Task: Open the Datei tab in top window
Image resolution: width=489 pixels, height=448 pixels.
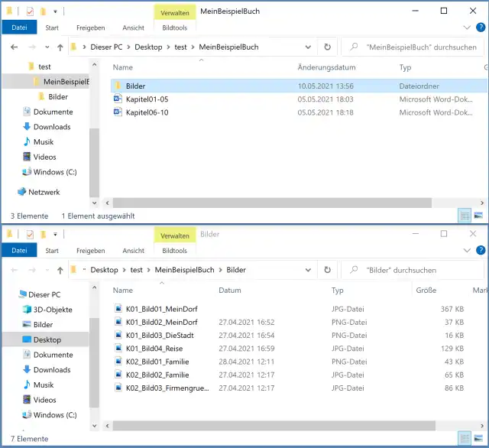Action: click(19, 28)
